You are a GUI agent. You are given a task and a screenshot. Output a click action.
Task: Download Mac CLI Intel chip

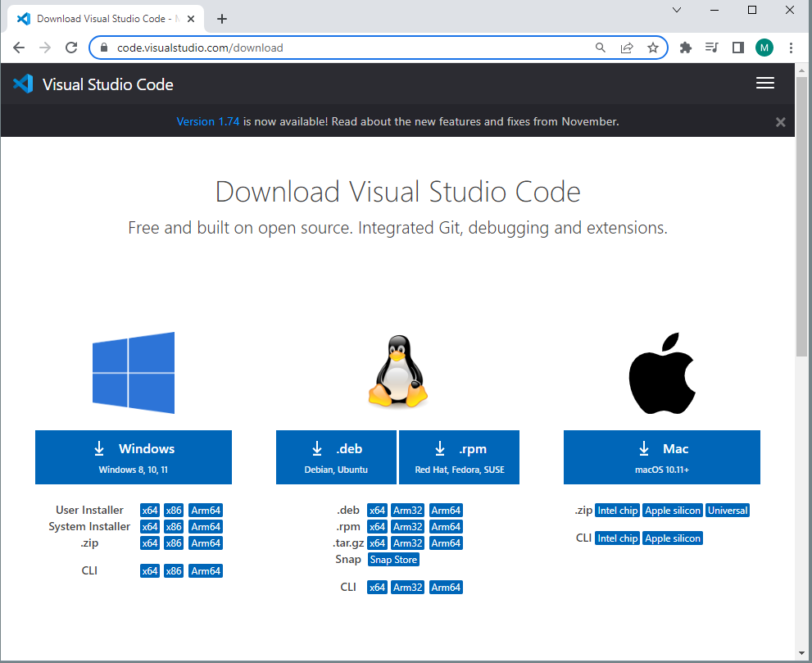[x=617, y=538]
